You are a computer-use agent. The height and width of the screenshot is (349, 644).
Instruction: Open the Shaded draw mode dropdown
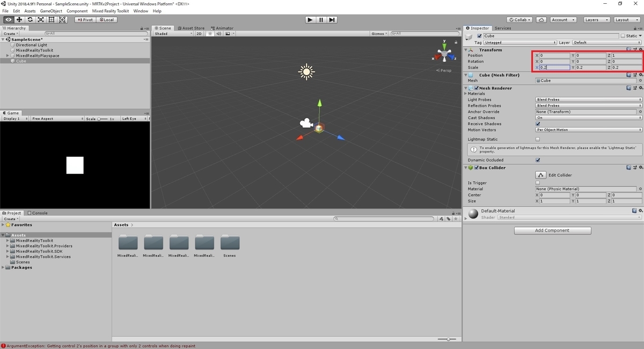click(x=173, y=33)
